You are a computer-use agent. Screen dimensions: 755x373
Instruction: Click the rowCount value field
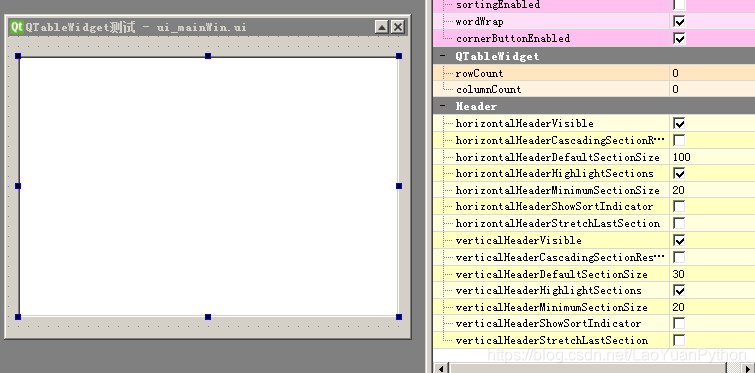712,73
